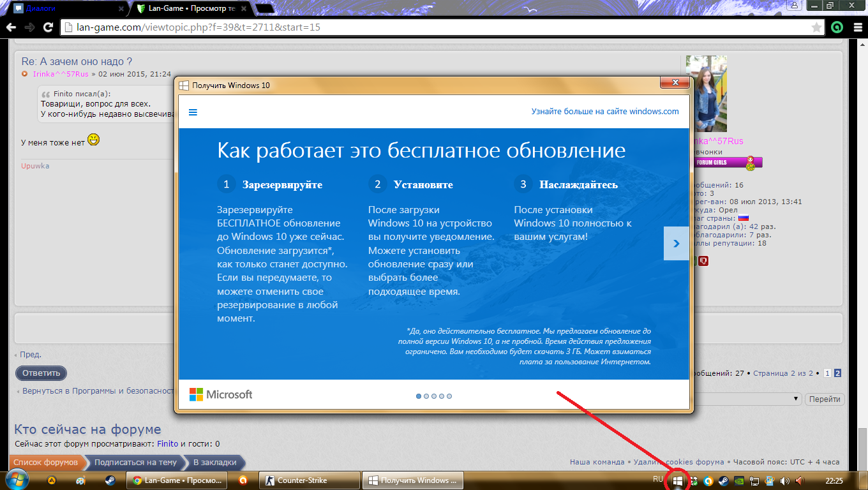The image size is (868, 490).
Task: Open the 'Узнайте больше на сайте windows.com' link
Action: (604, 111)
